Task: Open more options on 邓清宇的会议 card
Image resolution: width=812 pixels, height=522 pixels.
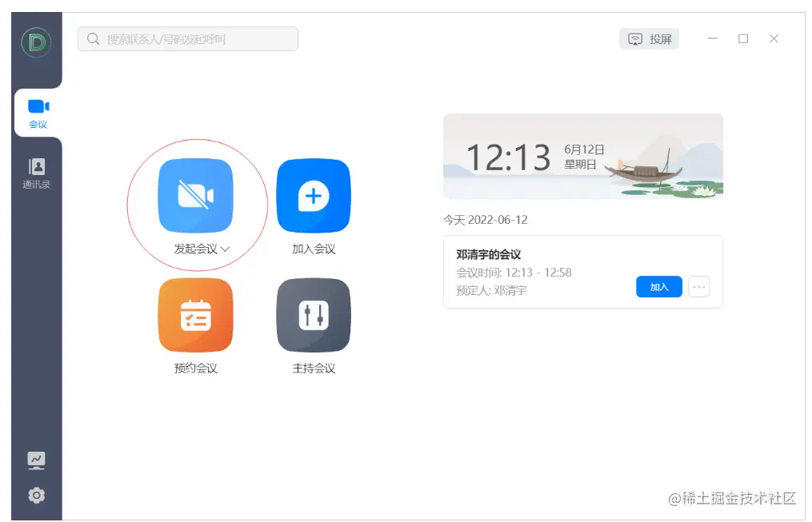Action: (x=698, y=286)
